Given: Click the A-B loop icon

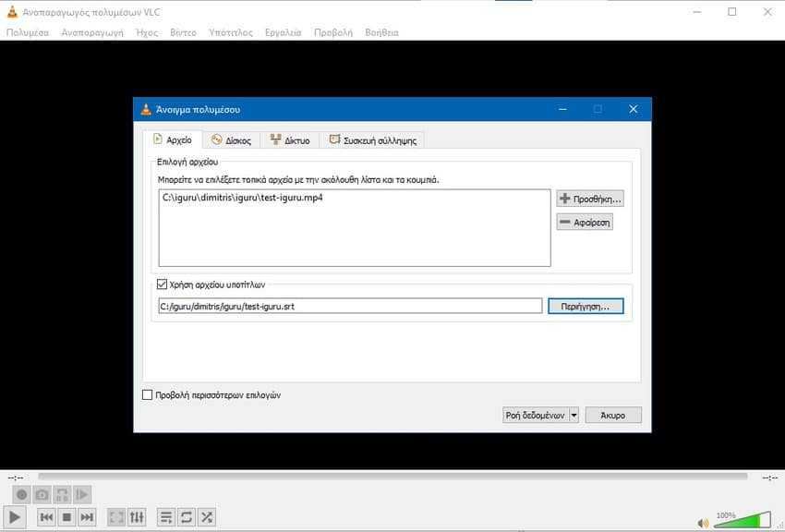Looking at the screenshot, I should coord(62,494).
